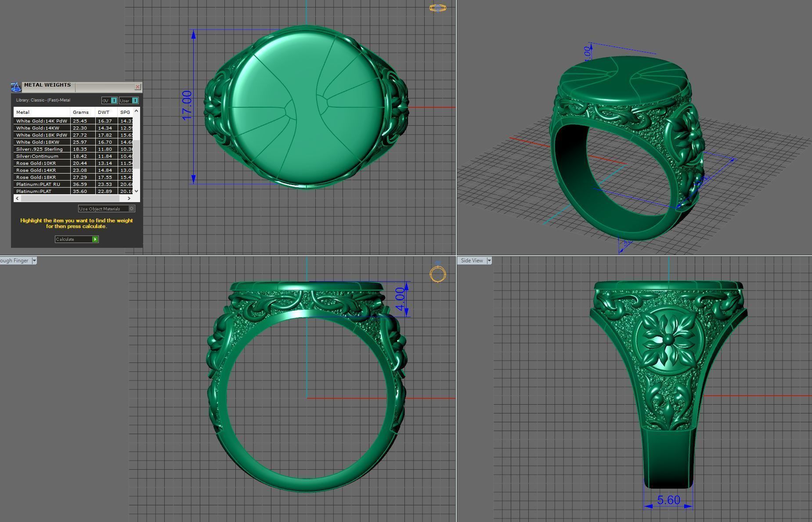Sort by the Metal column header
This screenshot has height=522, width=812.
[x=42, y=112]
